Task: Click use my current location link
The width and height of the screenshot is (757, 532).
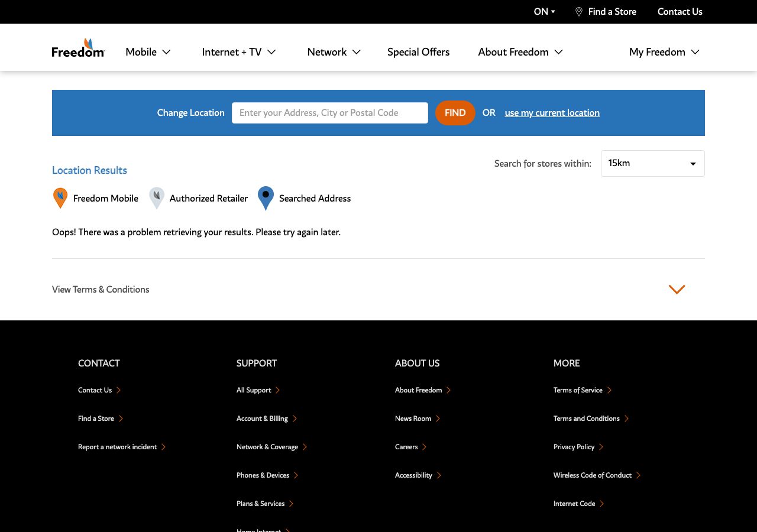Action: click(x=552, y=113)
